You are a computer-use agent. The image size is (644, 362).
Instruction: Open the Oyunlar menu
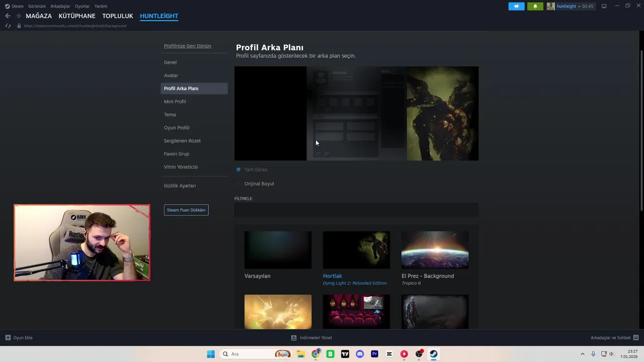coord(83,6)
